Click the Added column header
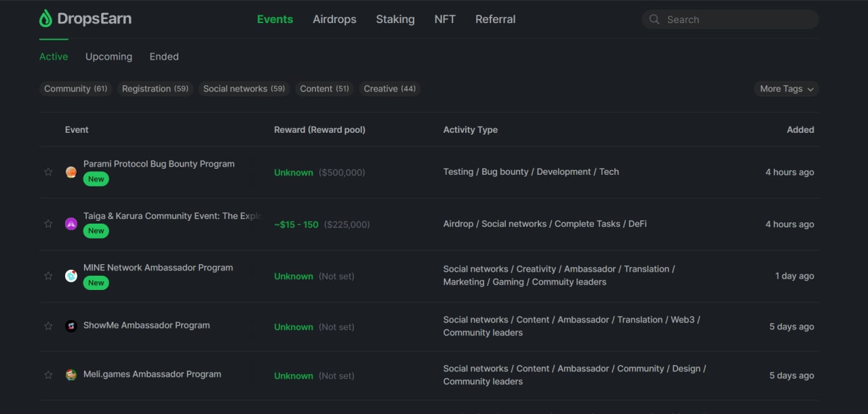This screenshot has height=414, width=868. (800, 129)
